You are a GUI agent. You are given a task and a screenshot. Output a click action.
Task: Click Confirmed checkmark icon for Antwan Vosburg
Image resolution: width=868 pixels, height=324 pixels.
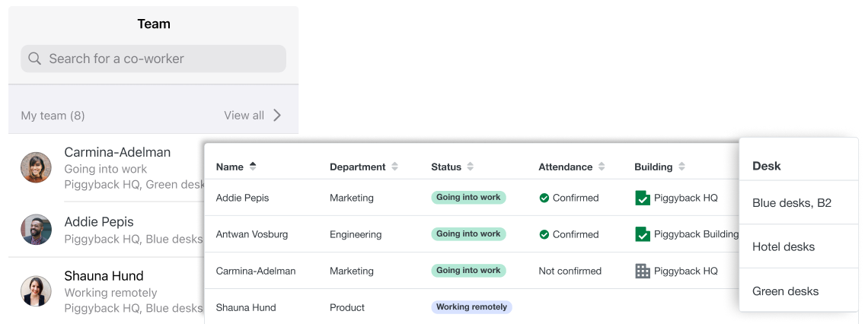pyautogui.click(x=544, y=234)
